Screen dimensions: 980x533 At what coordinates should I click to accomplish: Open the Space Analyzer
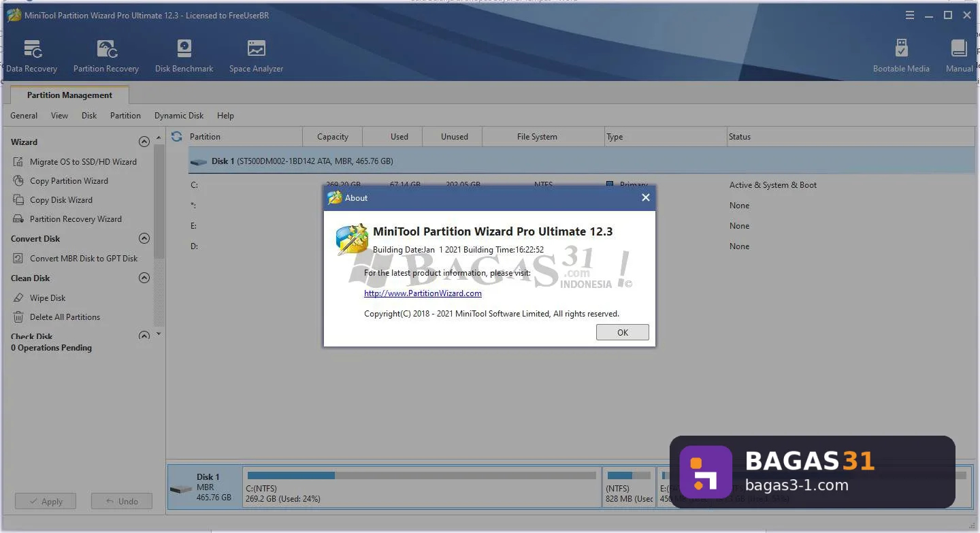pos(256,56)
